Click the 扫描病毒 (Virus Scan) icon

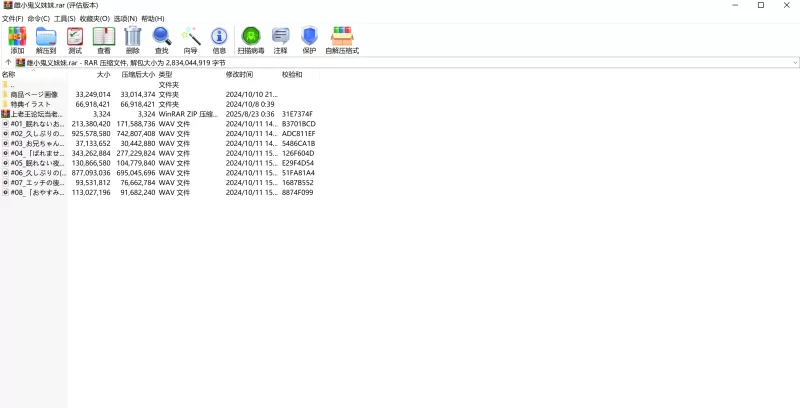tap(251, 40)
